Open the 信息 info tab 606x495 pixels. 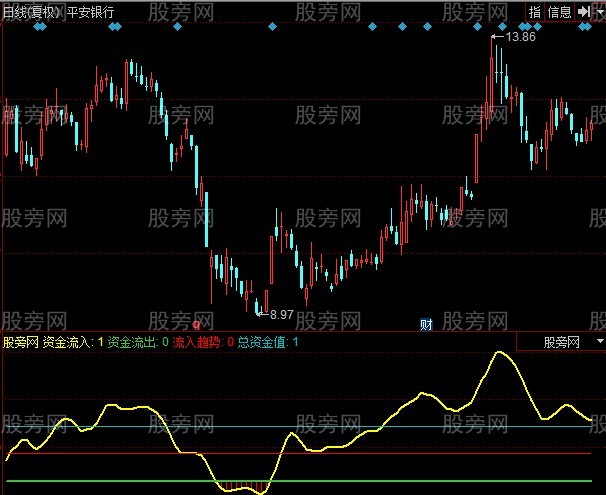pyautogui.click(x=560, y=12)
